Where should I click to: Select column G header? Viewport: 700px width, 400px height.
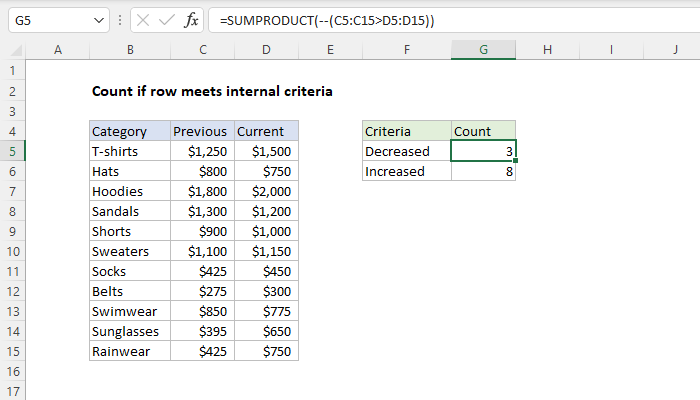pyautogui.click(x=484, y=49)
